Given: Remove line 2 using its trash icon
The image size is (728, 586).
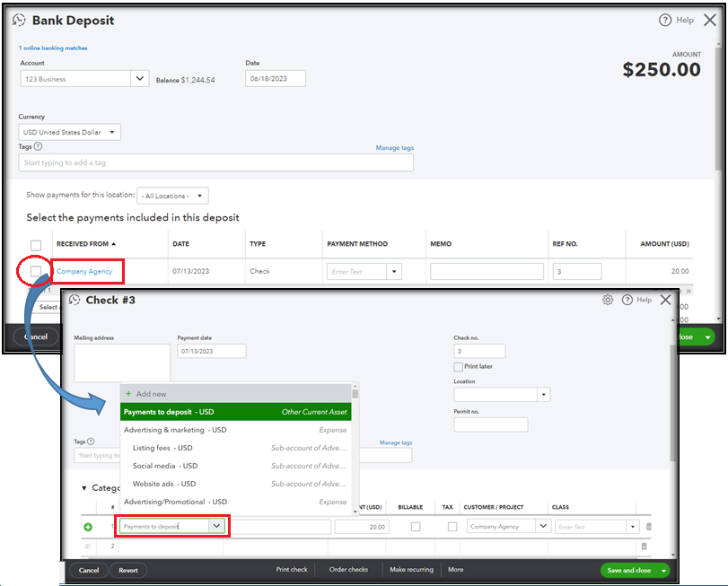Looking at the screenshot, I should click(644, 545).
